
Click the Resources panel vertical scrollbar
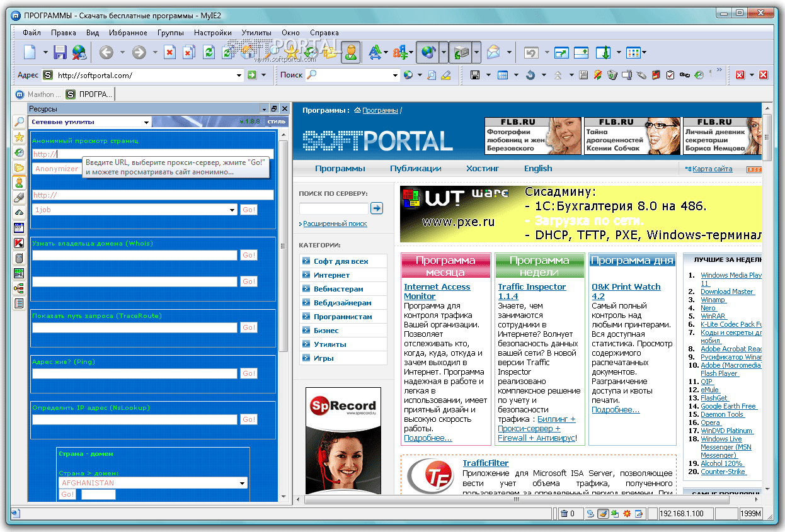pyautogui.click(x=284, y=246)
